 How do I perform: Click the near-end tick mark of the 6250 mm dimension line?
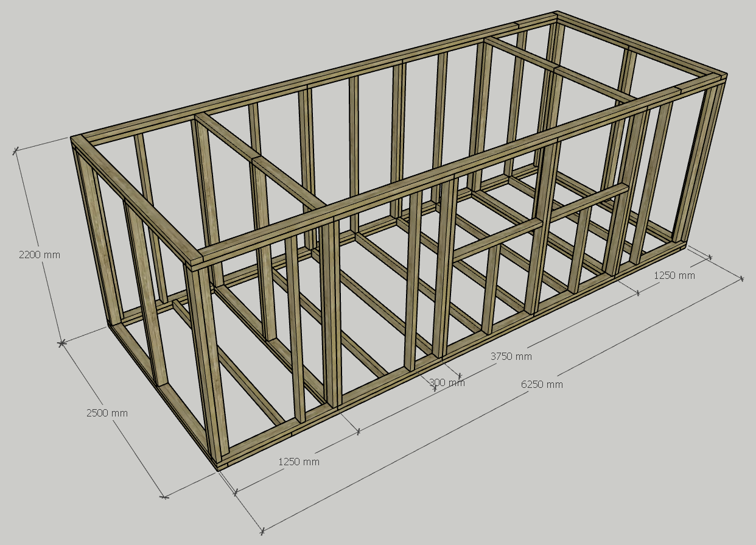262,531
